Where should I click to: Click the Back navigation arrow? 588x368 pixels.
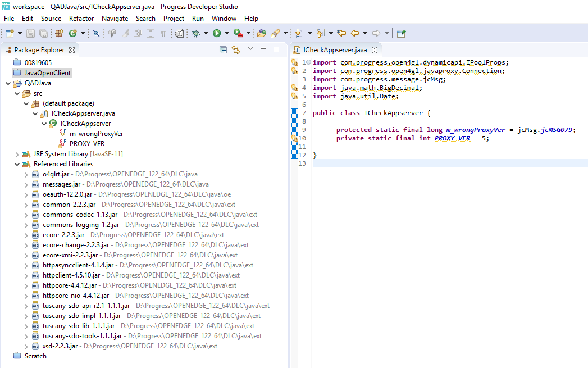pyautogui.click(x=355, y=33)
